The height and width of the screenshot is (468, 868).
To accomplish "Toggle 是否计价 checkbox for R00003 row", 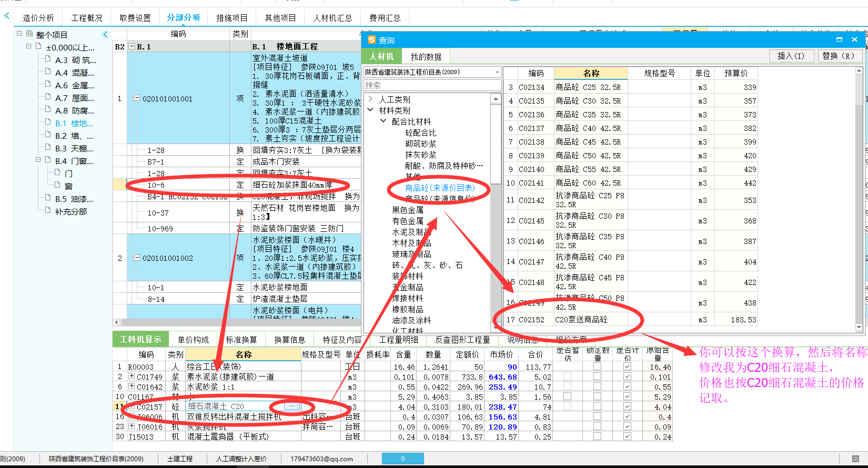I will coord(627,366).
